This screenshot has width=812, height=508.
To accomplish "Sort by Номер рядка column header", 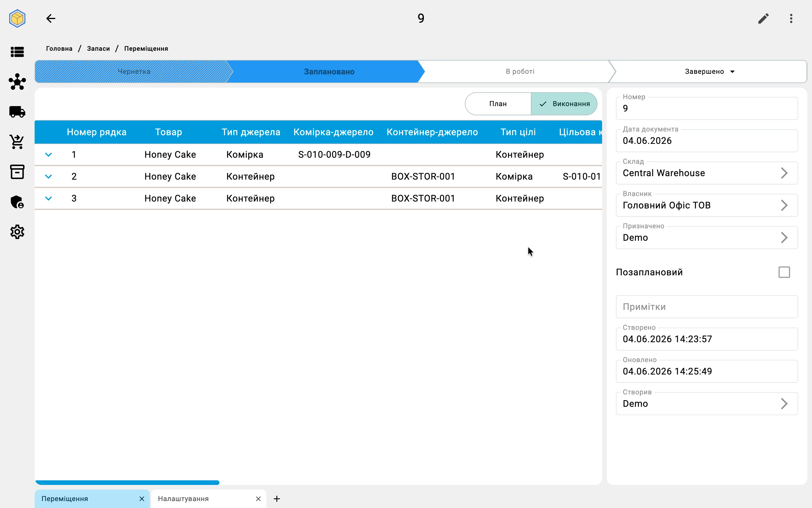I will point(96,132).
